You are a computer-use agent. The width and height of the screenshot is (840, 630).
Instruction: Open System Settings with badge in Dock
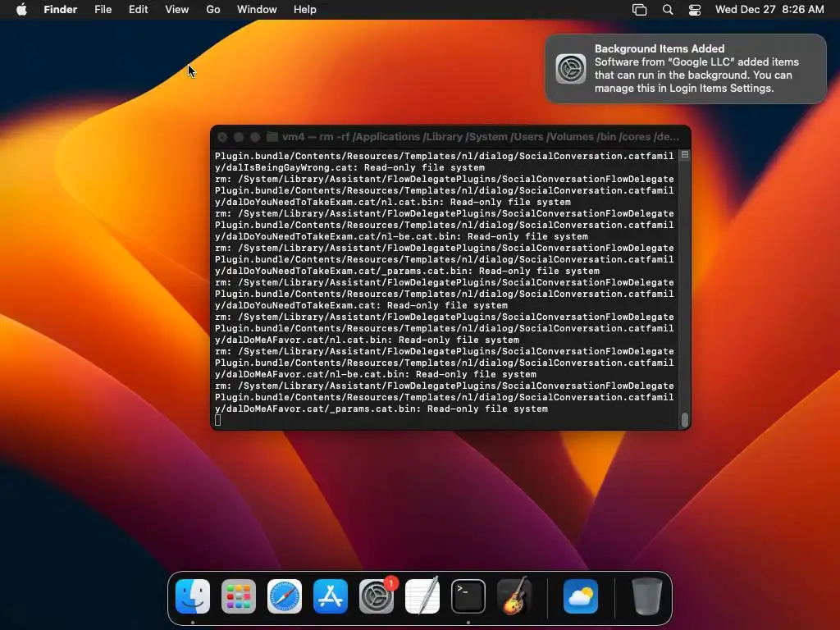tap(377, 596)
